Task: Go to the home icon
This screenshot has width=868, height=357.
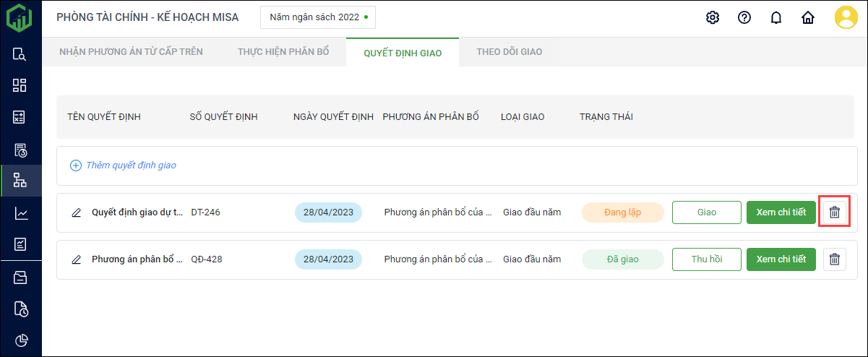Action: (808, 17)
